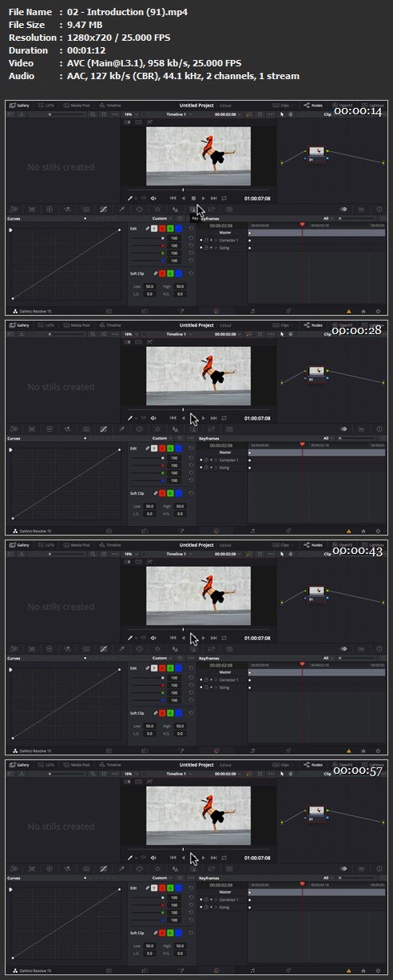Toggle the red R Edit channel in the 00:00:14 frame
The image size is (393, 980).
pyautogui.click(x=163, y=229)
